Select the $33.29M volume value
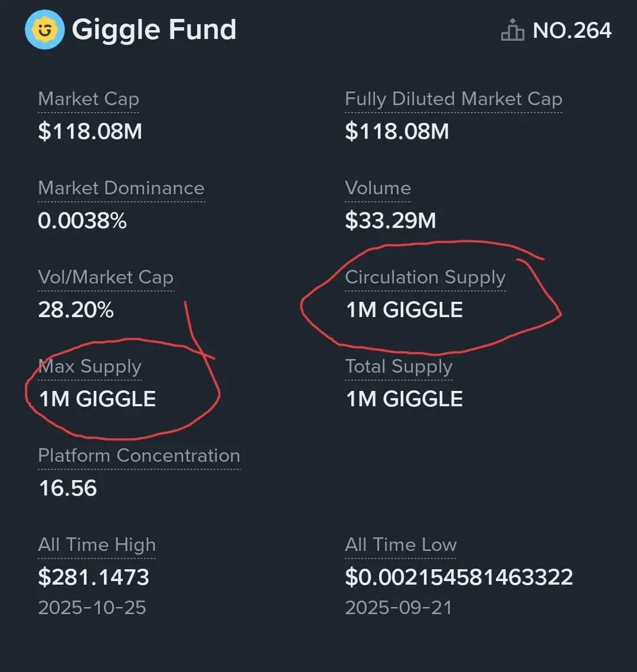The width and height of the screenshot is (637, 672). coord(391,220)
